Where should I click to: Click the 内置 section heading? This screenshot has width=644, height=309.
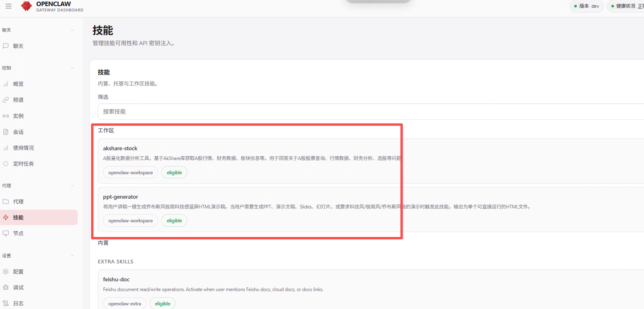(103, 243)
